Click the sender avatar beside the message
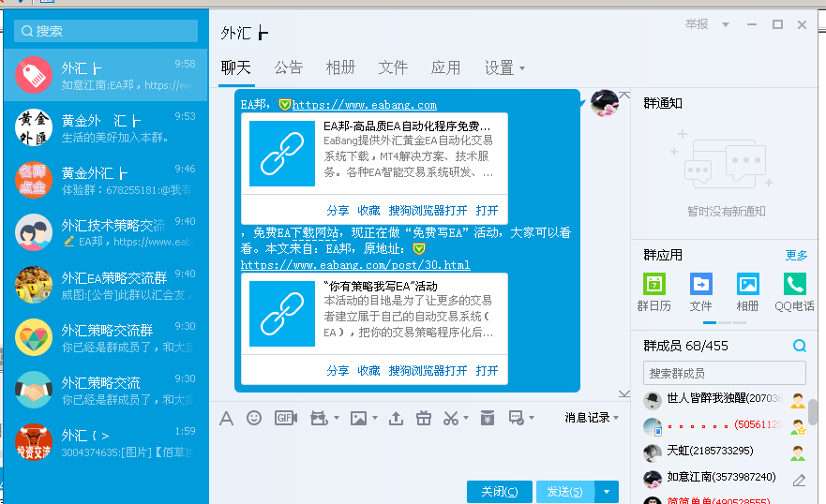The height and width of the screenshot is (504, 826). point(604,103)
